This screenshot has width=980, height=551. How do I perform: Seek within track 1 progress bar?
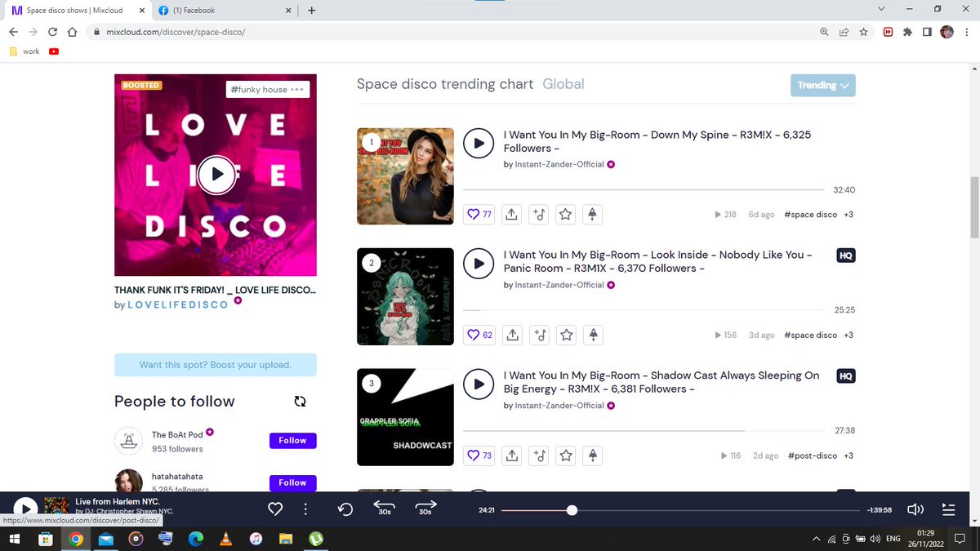click(x=645, y=190)
